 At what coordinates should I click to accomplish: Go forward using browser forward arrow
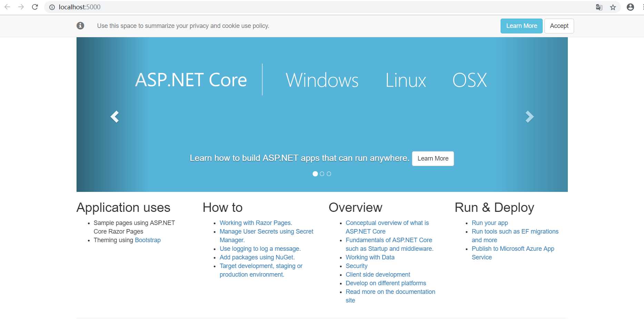coord(21,7)
